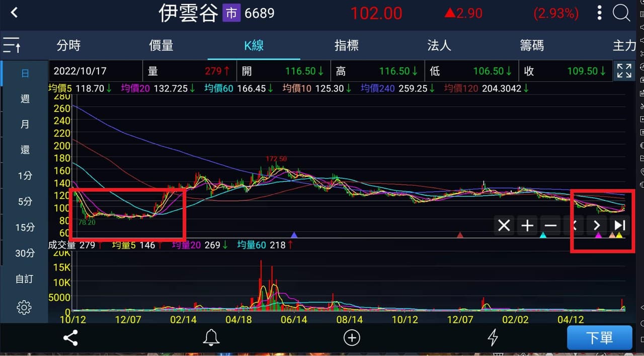Open the 籌碼 tab

(x=532, y=46)
